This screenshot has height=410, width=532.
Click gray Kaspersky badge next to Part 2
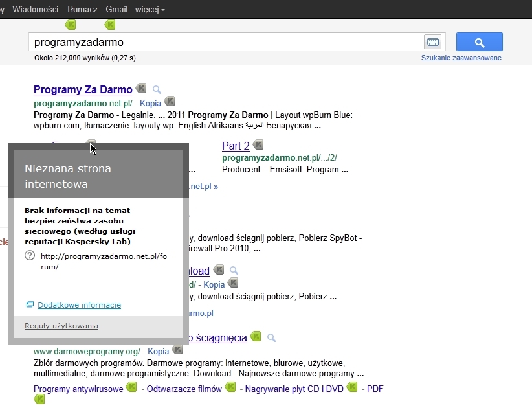(x=258, y=144)
